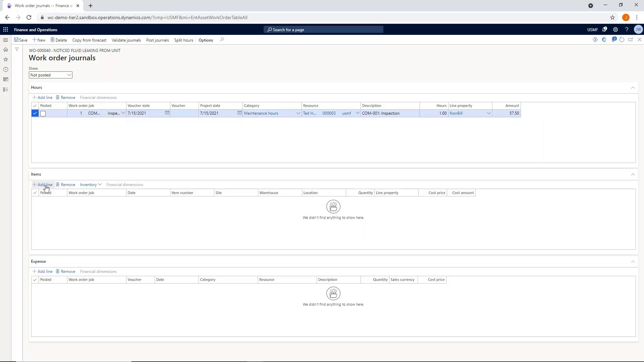Viewport: 644px width, 362px height.
Task: Expand the Category dropdown showing Maintenance hours
Action: 298,113
